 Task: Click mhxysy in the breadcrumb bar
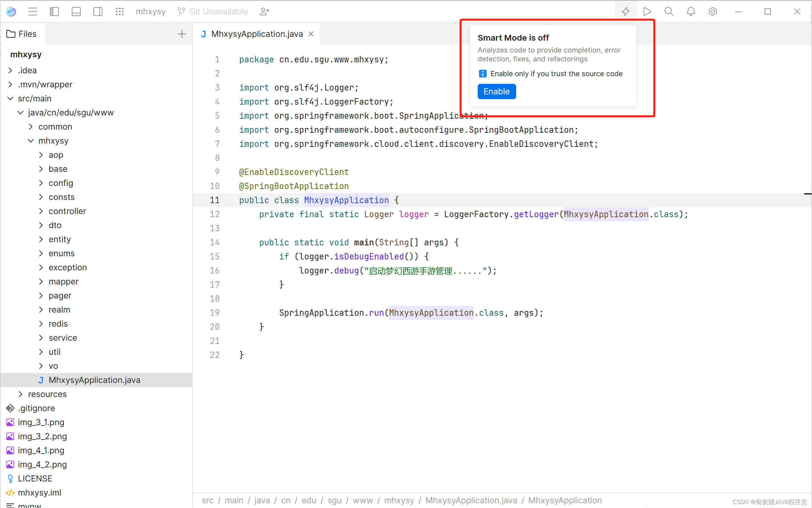pos(399,500)
